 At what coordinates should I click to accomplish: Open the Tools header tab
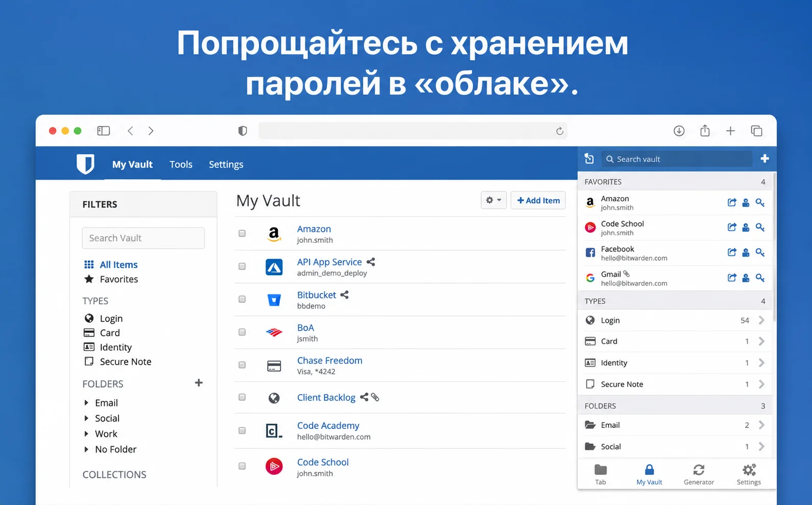point(181,164)
